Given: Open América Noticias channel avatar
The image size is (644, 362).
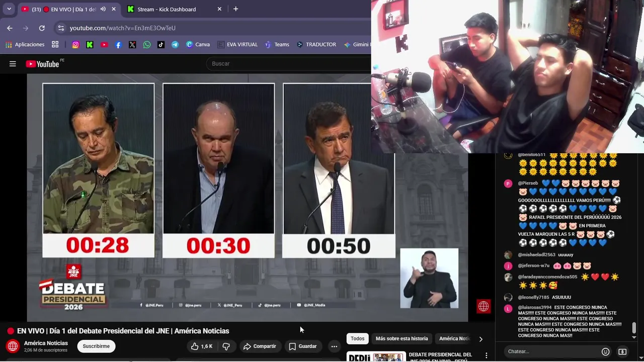Looking at the screenshot, I should pos(13,346).
